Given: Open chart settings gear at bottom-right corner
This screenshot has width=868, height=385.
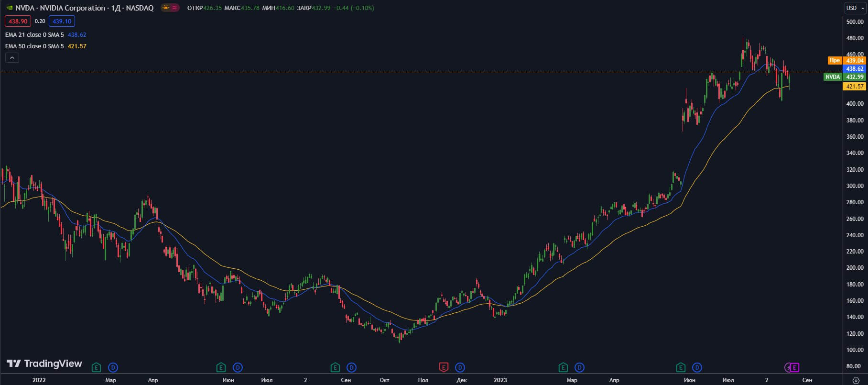Looking at the screenshot, I should click(x=856, y=380).
